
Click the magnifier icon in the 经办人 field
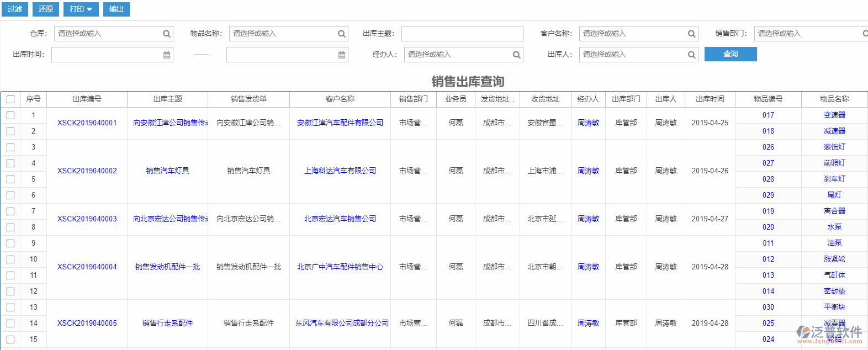pos(516,55)
